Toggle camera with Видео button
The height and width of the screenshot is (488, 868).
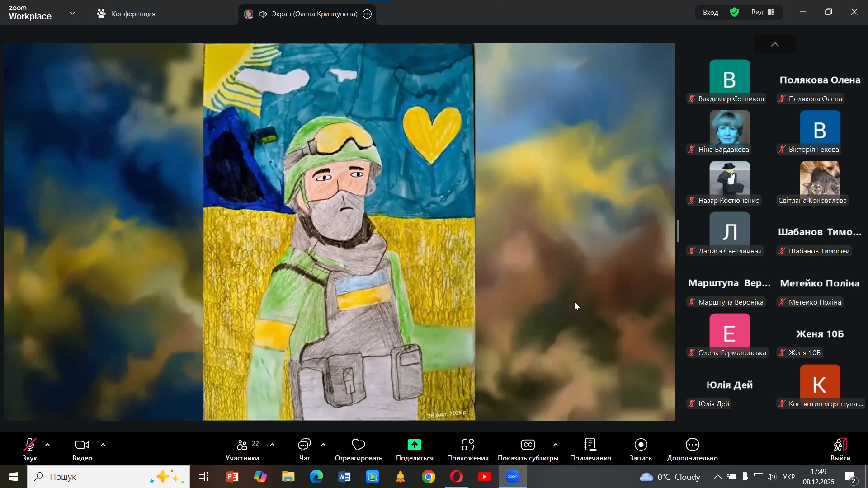[82, 450]
